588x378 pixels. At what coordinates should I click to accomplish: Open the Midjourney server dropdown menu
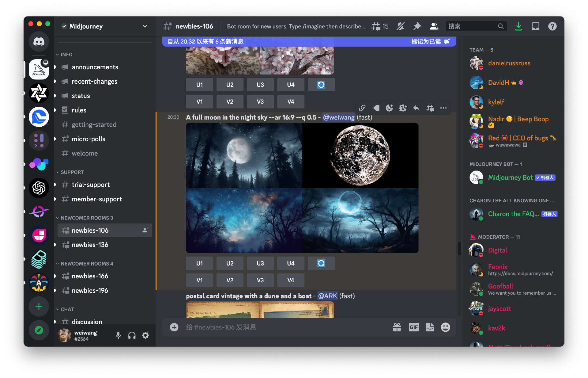(x=145, y=26)
